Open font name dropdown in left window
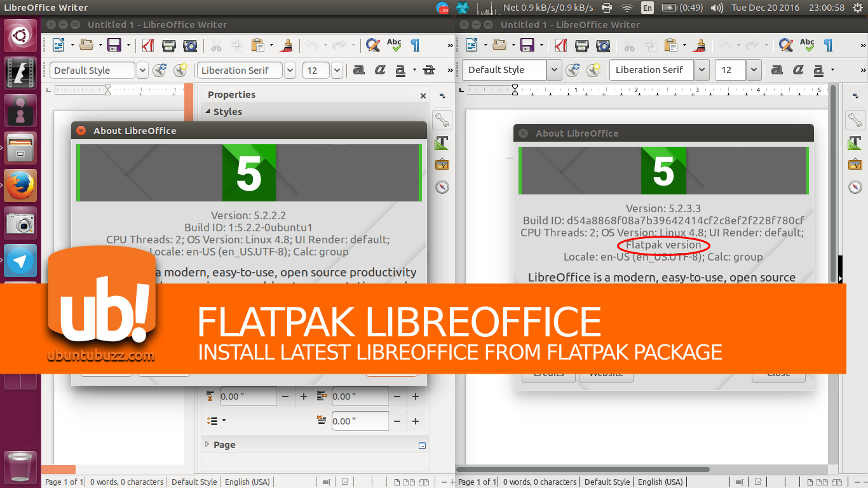 290,70
